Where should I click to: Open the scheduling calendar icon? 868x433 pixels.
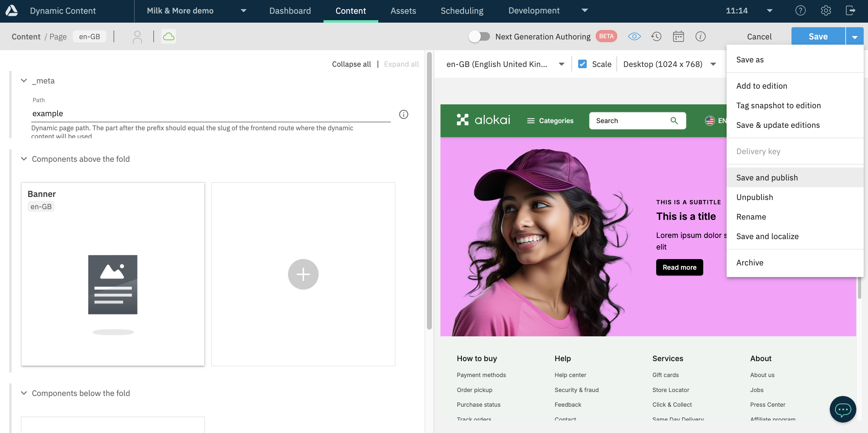678,36
